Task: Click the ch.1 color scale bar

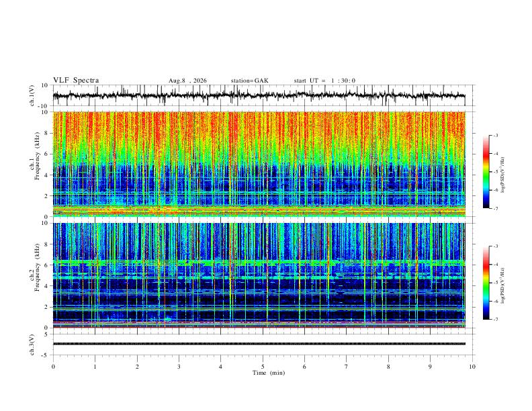Action: pos(486,172)
